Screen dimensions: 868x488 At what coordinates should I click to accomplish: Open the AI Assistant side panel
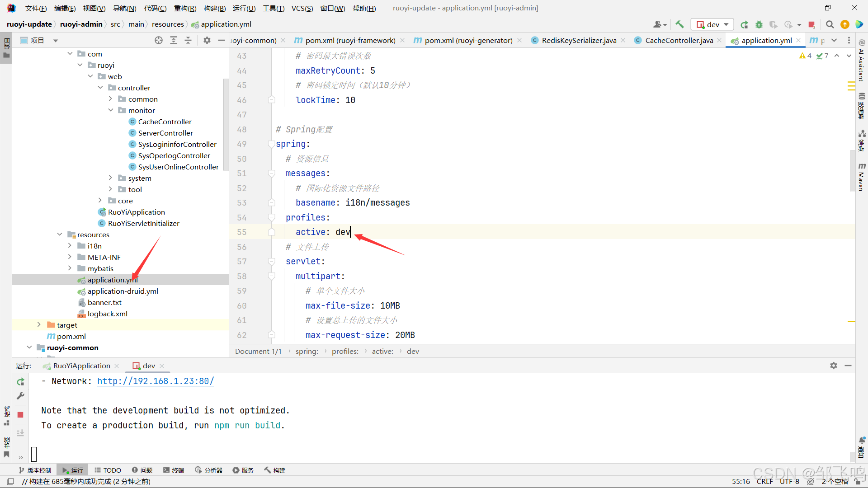pos(862,61)
